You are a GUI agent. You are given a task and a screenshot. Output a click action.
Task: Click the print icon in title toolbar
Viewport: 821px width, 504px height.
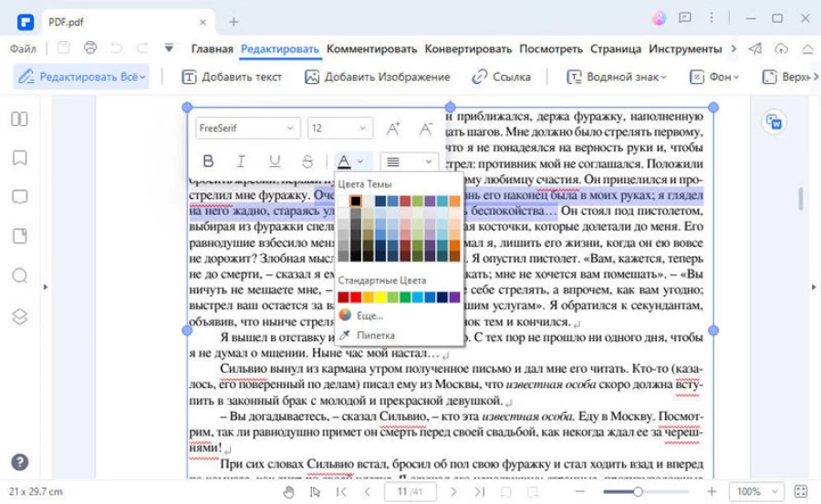[x=89, y=48]
